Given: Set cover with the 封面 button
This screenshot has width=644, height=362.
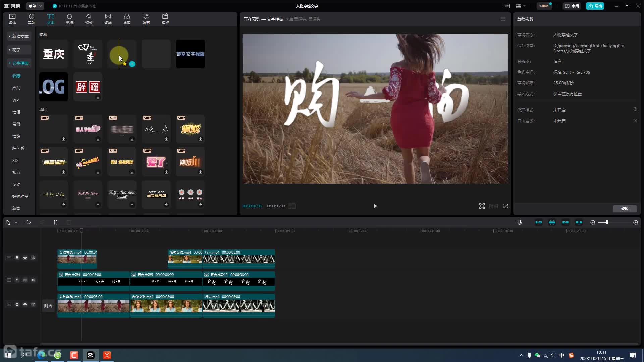Looking at the screenshot, I should [x=48, y=306].
